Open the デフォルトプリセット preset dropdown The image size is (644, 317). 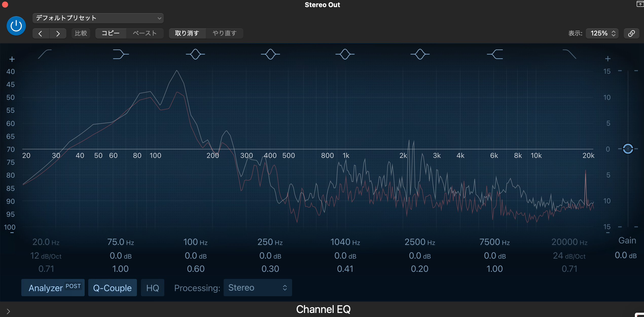(x=98, y=18)
